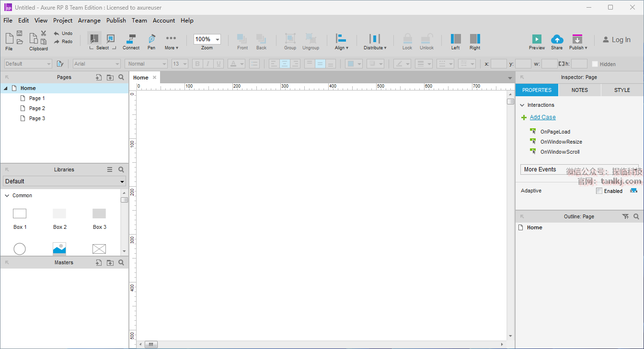Enable the Adaptive views checkbox

click(599, 191)
